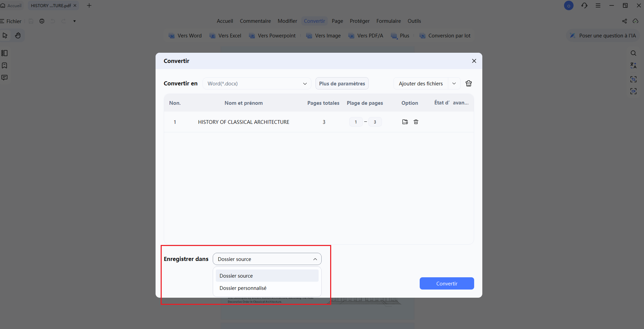Expand the Ajouter des fichiers arrow
The image size is (644, 329).
click(454, 83)
